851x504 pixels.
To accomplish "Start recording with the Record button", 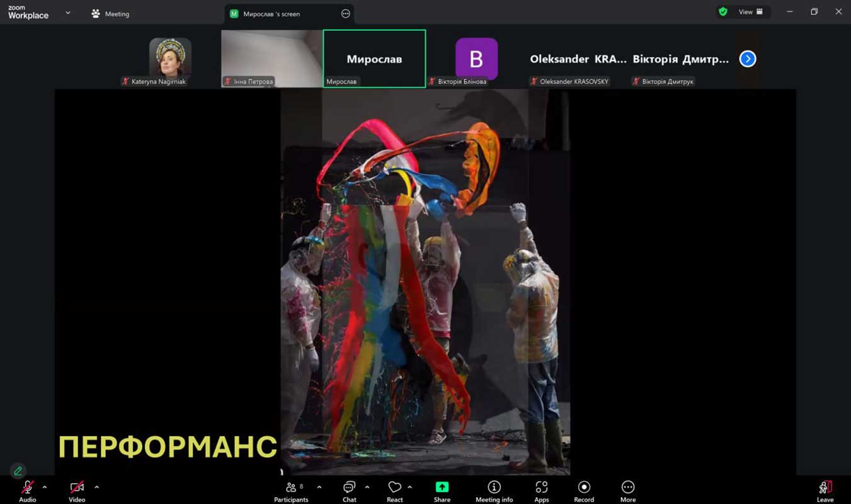I will 583,490.
